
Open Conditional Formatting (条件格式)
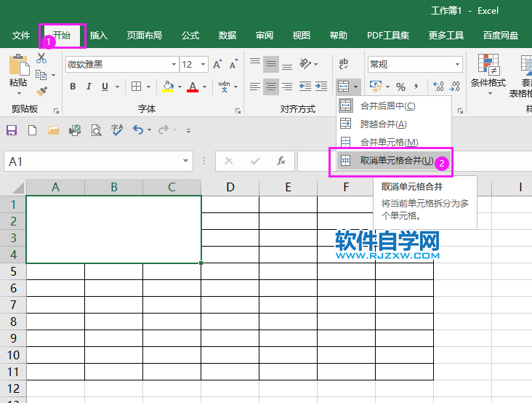pos(488,74)
